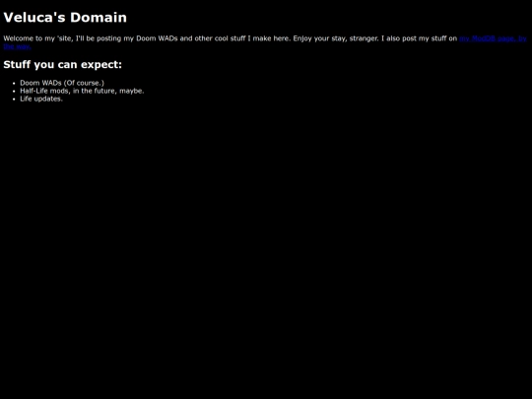Select the 'Life updates.' list item
Viewport: 532px width, 399px height.
click(x=41, y=99)
